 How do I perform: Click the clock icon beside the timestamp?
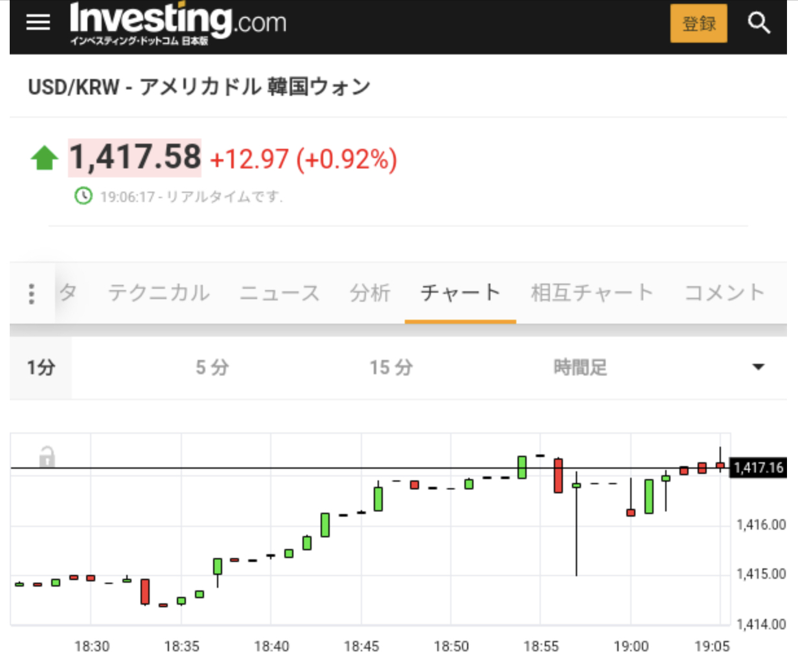pos(84,196)
